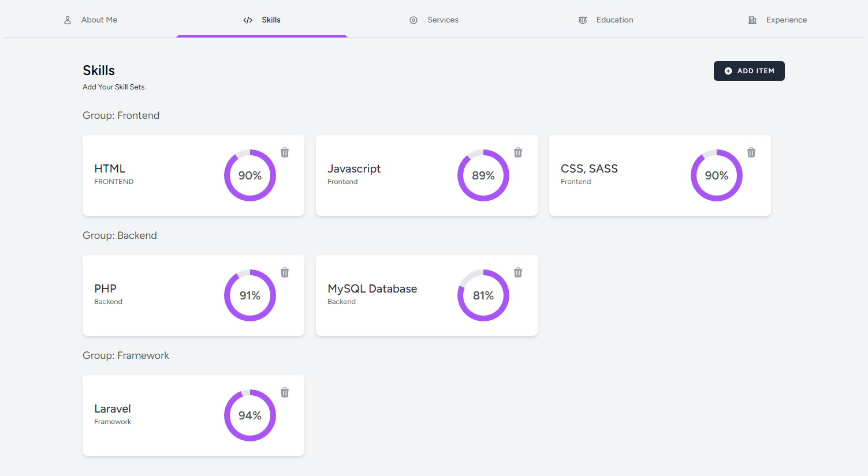Image resolution: width=868 pixels, height=476 pixels.
Task: Open the MySQL Database skill name
Action: pyautogui.click(x=372, y=288)
